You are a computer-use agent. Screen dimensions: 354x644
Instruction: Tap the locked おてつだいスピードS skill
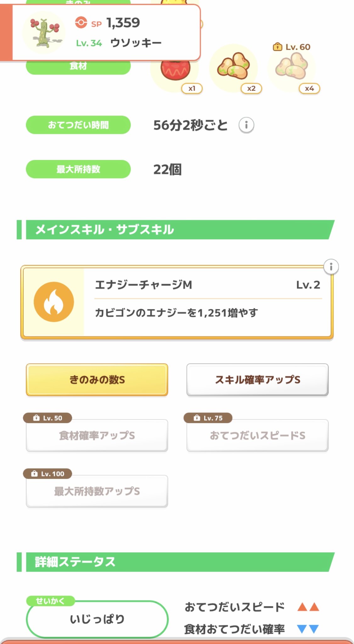click(257, 435)
